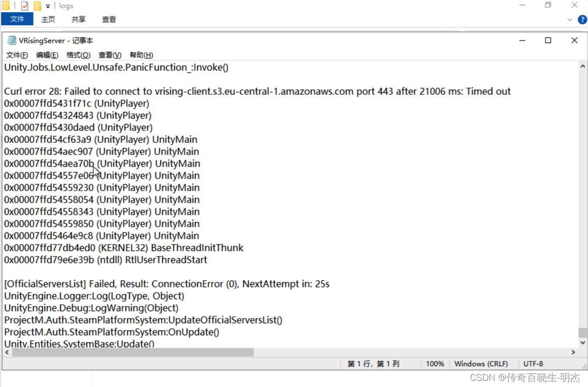Image resolution: width=588 pixels, height=387 pixels.
Task: Click the UnityEngine.Logger:Log line
Action: 94,296
